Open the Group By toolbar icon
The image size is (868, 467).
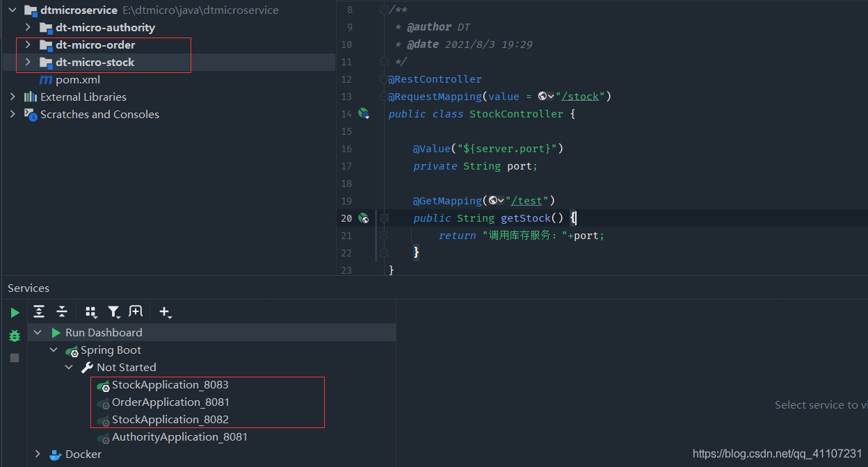91,312
